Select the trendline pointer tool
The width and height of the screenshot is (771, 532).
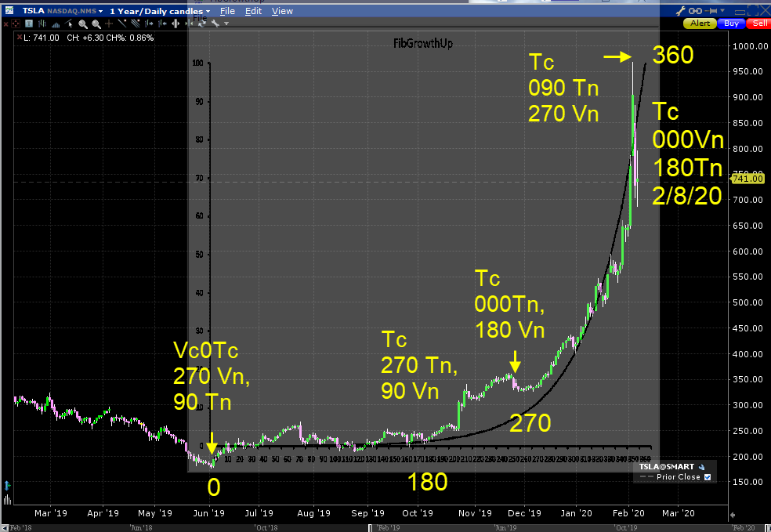pos(69,24)
